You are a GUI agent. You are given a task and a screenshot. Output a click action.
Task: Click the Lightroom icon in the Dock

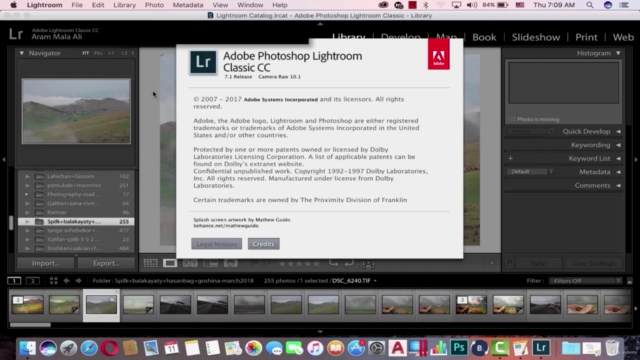(x=541, y=348)
